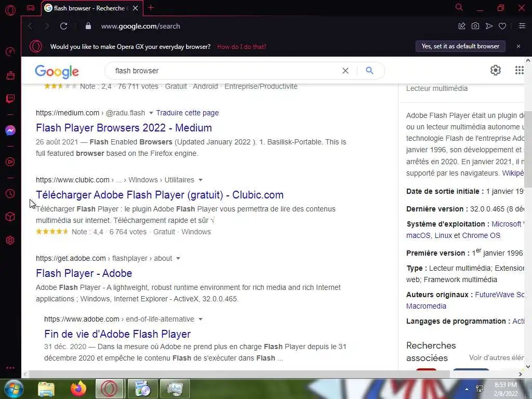The height and width of the screenshot is (399, 532).
Task: Click Traduire cette page link
Action: 187,113
